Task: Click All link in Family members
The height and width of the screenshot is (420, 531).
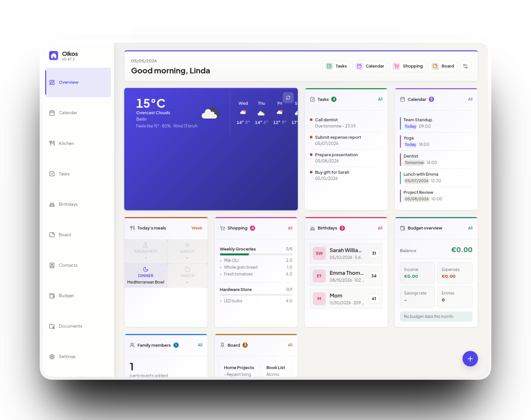Action: point(200,345)
